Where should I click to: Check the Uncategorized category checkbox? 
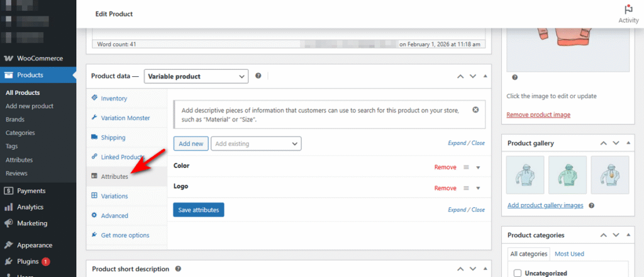tap(518, 273)
